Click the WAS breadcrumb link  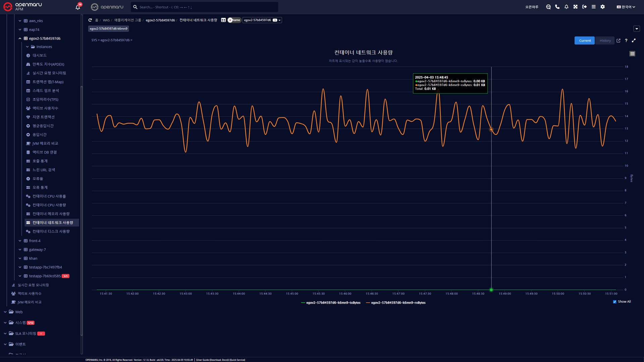point(106,20)
